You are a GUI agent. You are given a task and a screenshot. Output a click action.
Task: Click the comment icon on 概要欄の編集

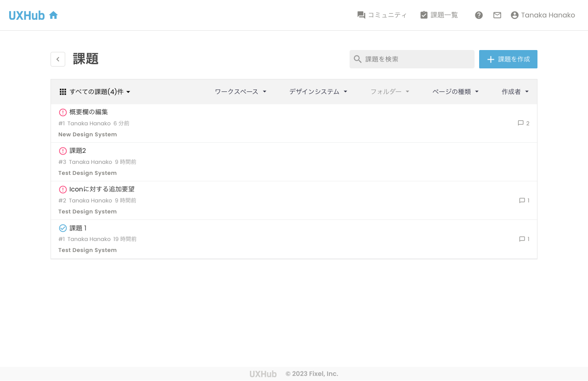click(520, 123)
